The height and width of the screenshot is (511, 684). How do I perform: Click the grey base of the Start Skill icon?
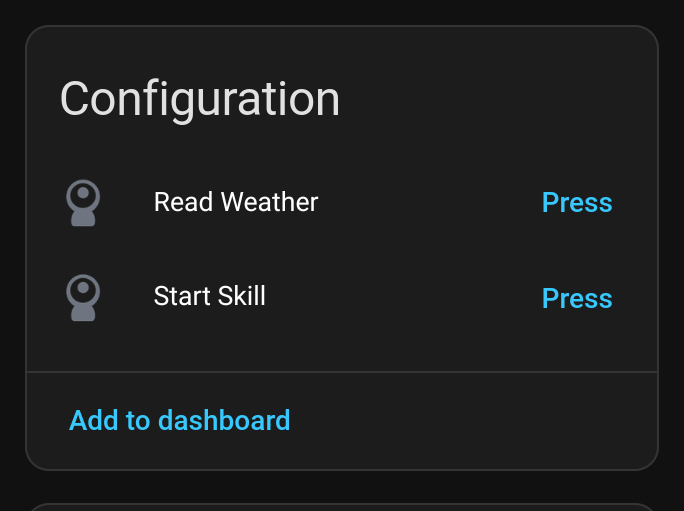point(83,314)
